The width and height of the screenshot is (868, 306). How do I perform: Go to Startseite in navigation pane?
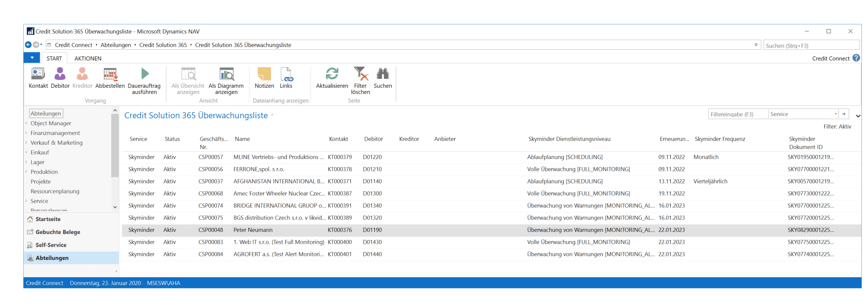pyautogui.click(x=48, y=219)
